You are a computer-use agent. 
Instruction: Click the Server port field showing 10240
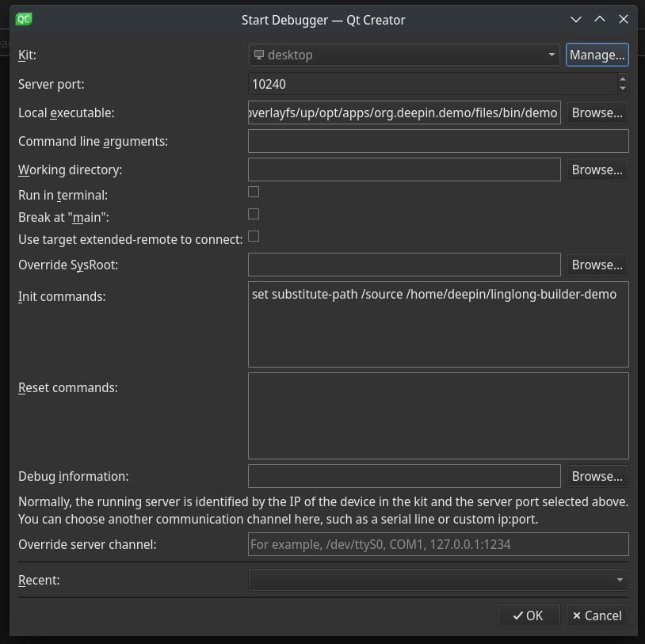tap(433, 84)
